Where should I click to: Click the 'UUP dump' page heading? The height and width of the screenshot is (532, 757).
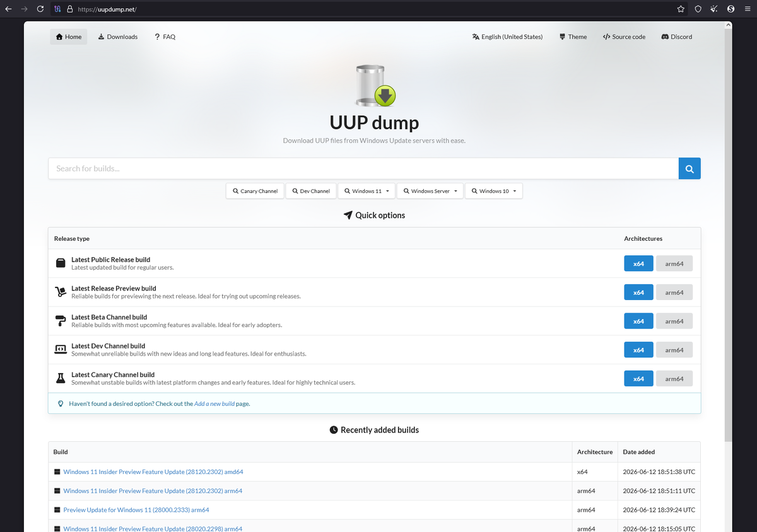(374, 122)
